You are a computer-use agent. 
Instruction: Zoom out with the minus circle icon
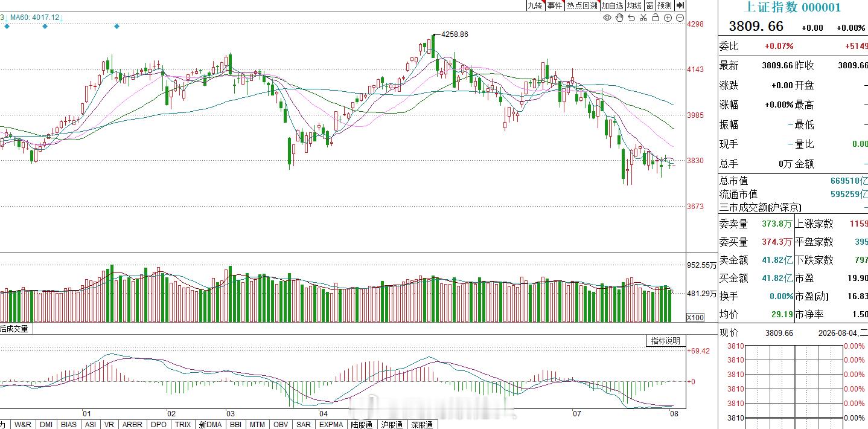tap(680, 18)
